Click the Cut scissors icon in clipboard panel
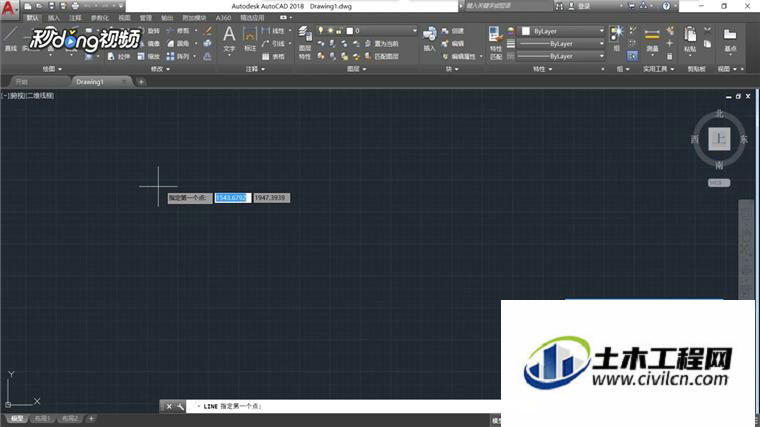The width and height of the screenshot is (760, 427). coord(708,31)
